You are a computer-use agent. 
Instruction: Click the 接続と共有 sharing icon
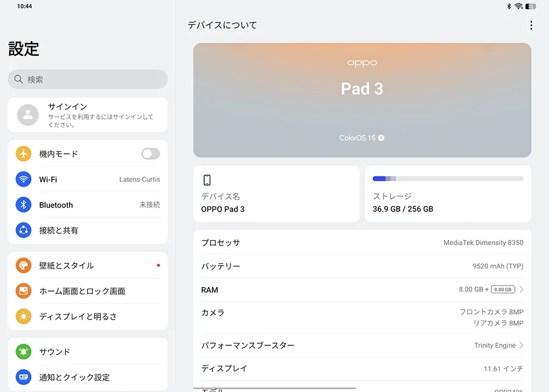(24, 230)
